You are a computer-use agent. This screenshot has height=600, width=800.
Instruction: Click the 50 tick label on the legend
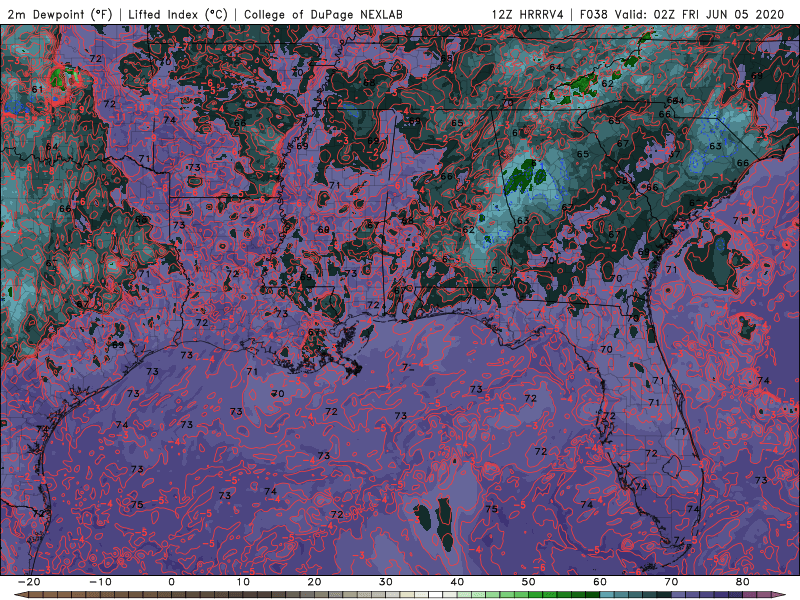529,582
